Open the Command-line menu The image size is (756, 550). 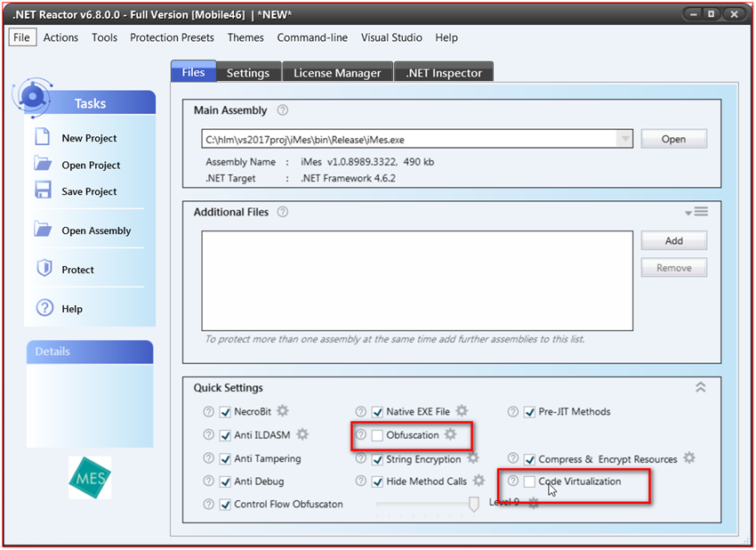pyautogui.click(x=312, y=37)
